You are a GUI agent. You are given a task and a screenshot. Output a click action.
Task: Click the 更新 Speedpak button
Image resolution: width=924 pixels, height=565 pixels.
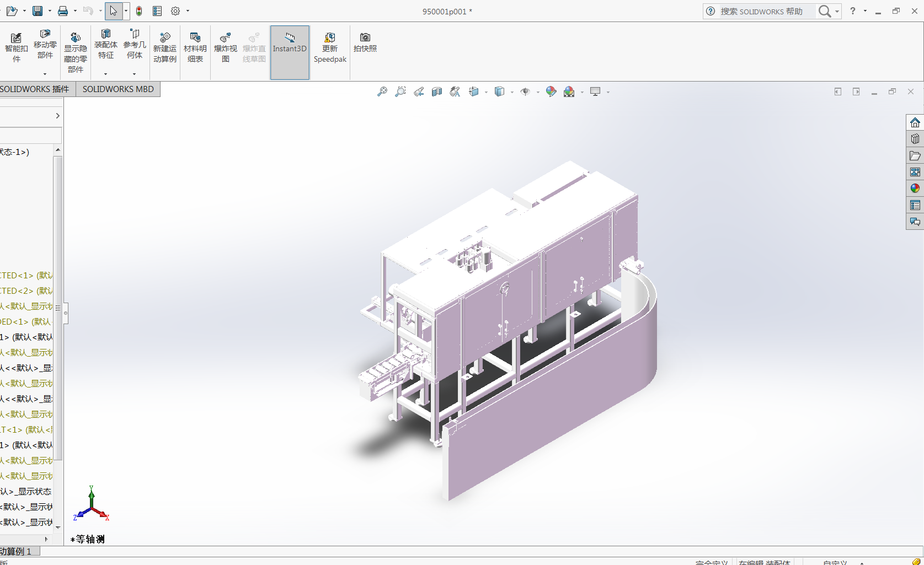pos(330,47)
